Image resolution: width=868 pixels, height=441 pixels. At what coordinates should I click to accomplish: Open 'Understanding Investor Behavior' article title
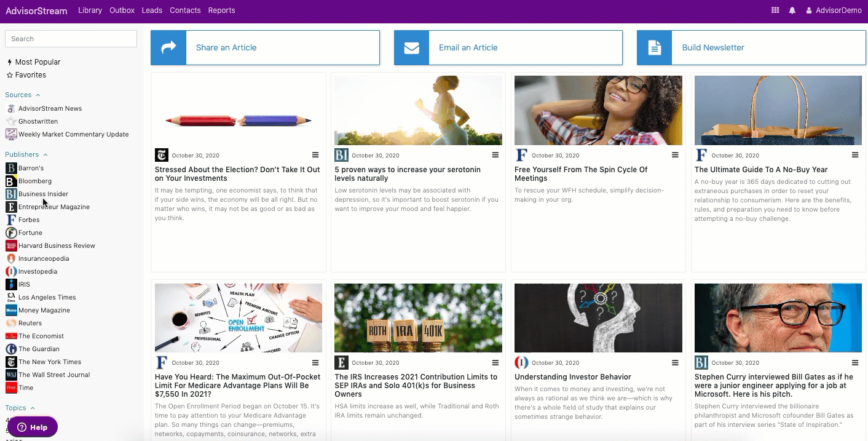coord(573,377)
